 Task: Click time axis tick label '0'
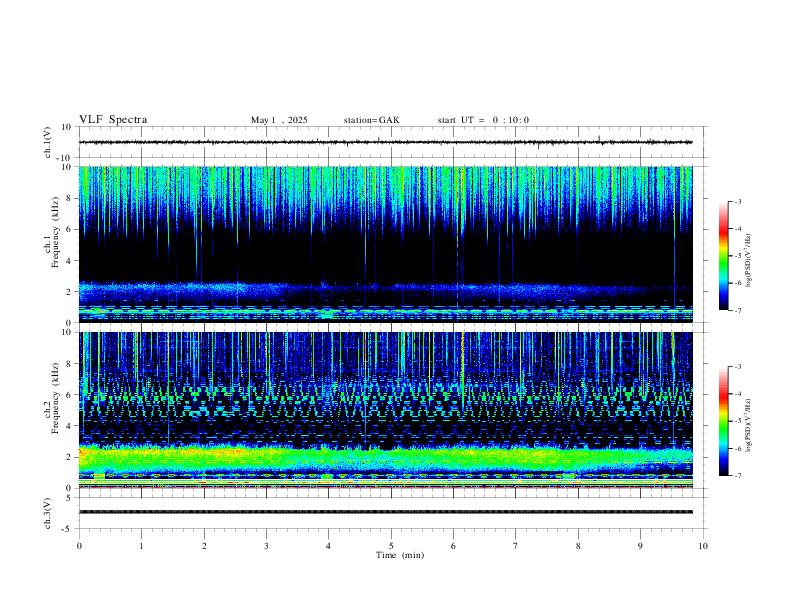pyautogui.click(x=79, y=546)
